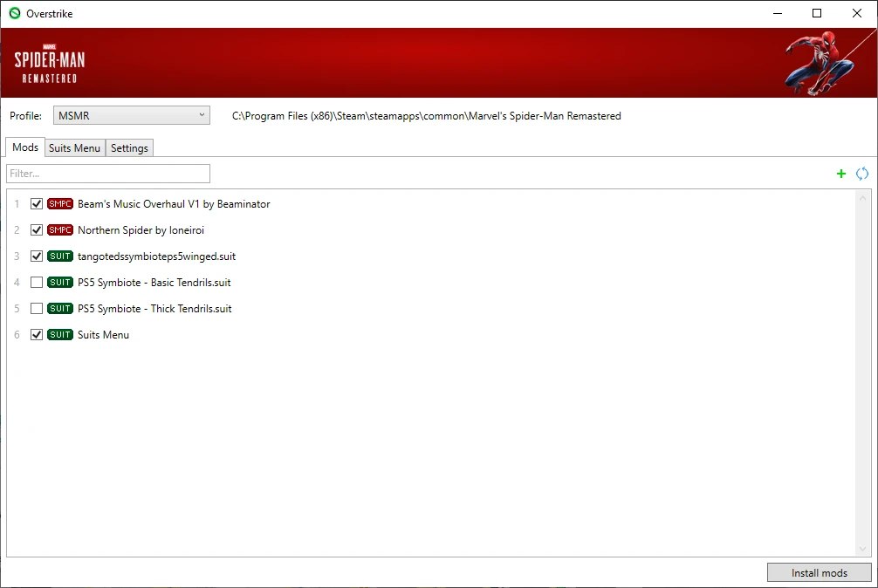Click the Spider-Man Remastered logo

pos(49,63)
